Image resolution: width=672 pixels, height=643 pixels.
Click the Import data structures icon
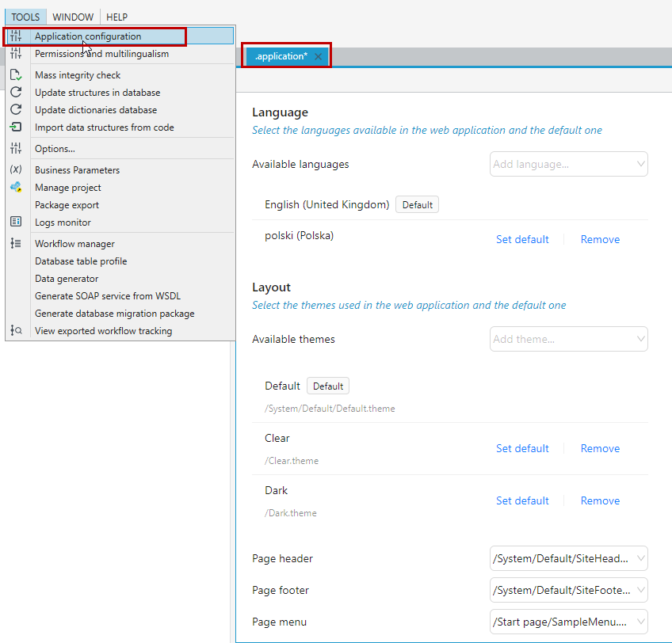(x=16, y=127)
